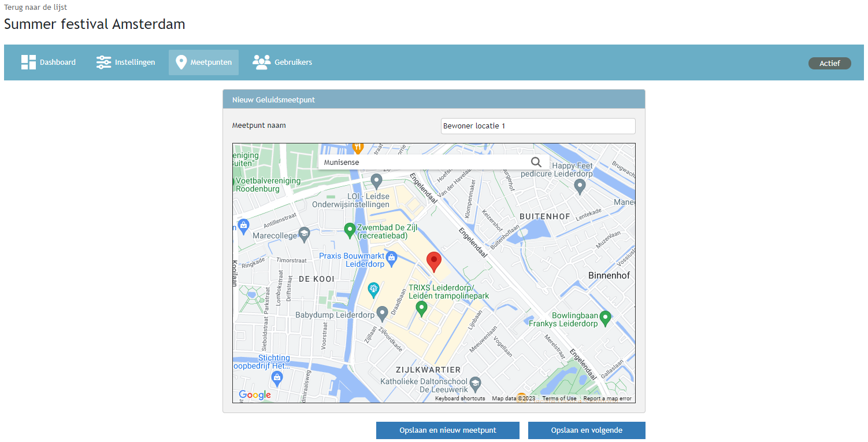The image size is (868, 442).
Task: Click the LOI Leidse Onderwijsinstellingen pin
Action: 376,181
